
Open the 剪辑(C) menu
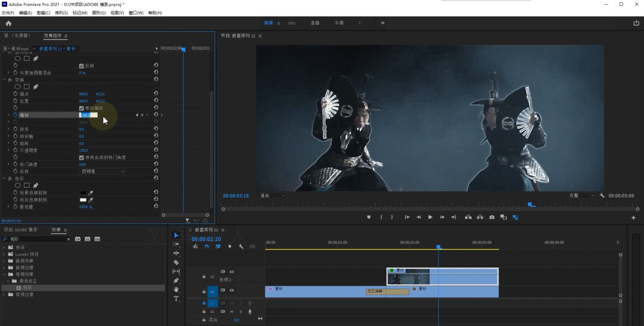(43, 13)
